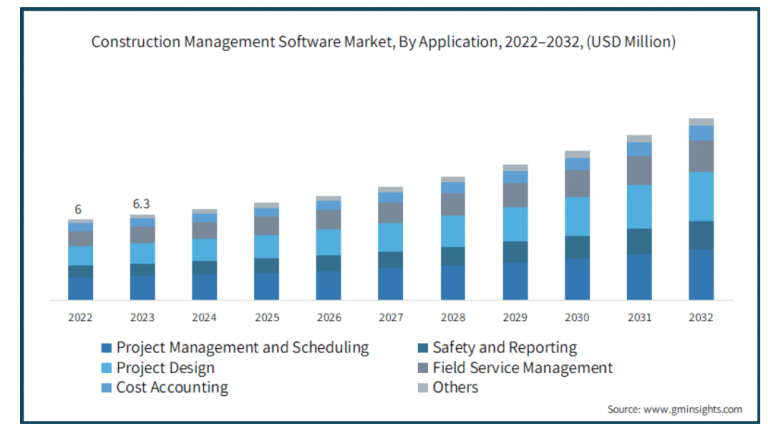The height and width of the screenshot is (439, 768).
Task: Click the Safety and Reporting segment of 2032 bar
Action: coord(701,236)
